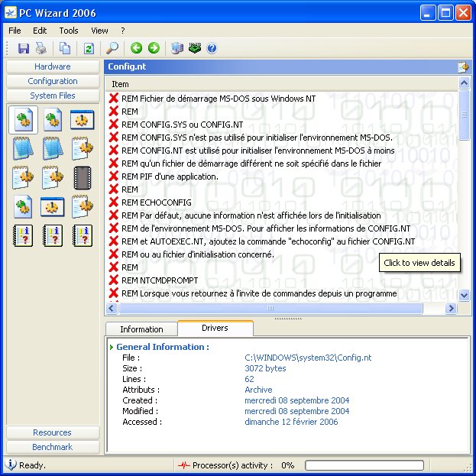Image resolution: width=476 pixels, height=476 pixels.
Task: Select row 'REM ou au fichier d'initialisation concerné.'
Action: 282,254
